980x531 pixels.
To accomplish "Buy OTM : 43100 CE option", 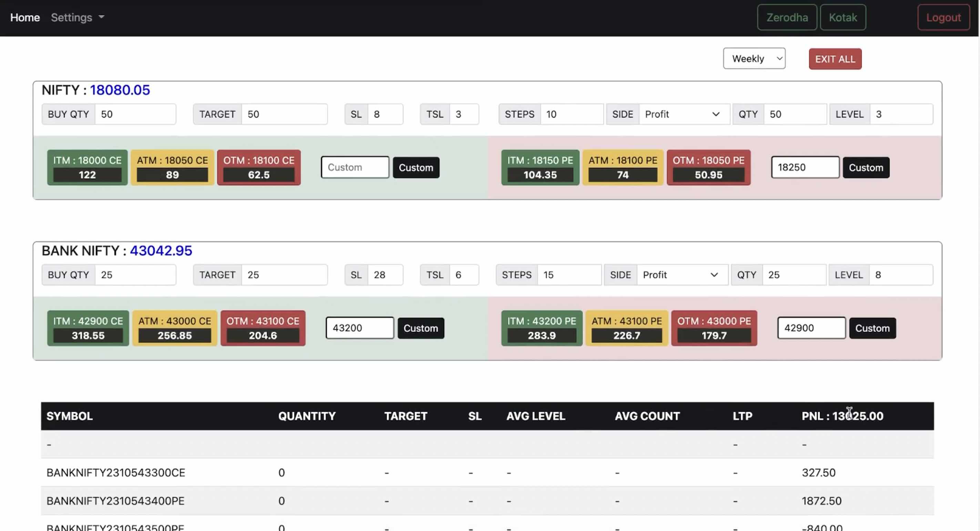I will pyautogui.click(x=263, y=328).
